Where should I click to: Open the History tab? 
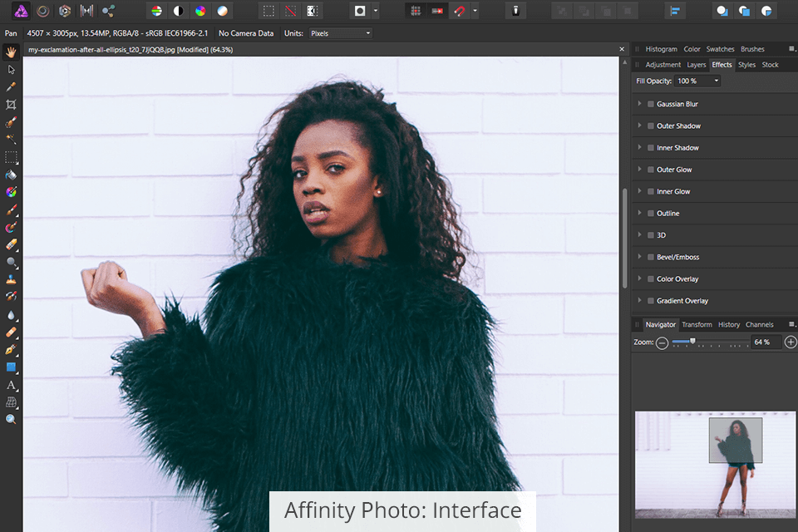point(729,324)
